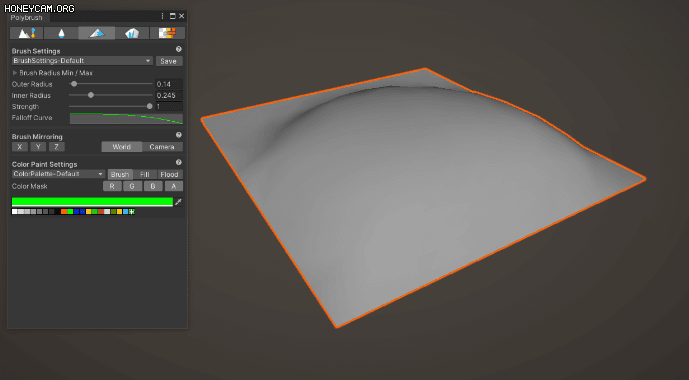Pick the brownish red palette swatch
This screenshot has height=380, width=689.
[x=101, y=212]
